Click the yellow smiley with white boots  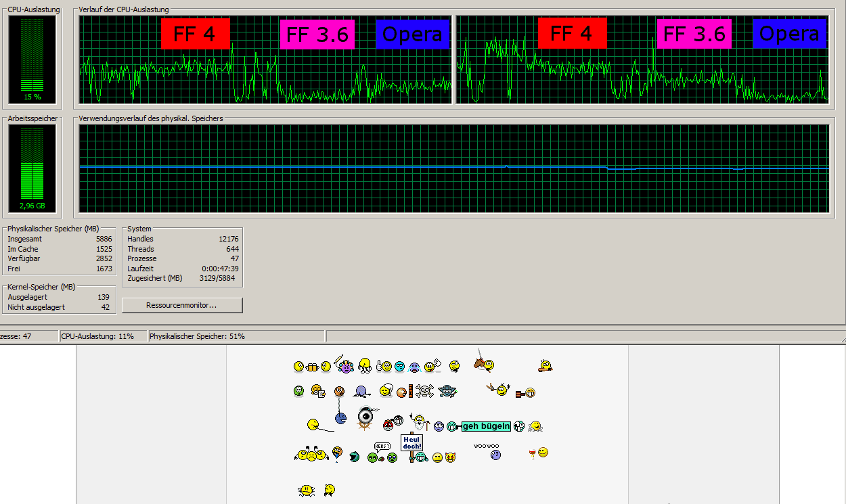(x=365, y=365)
